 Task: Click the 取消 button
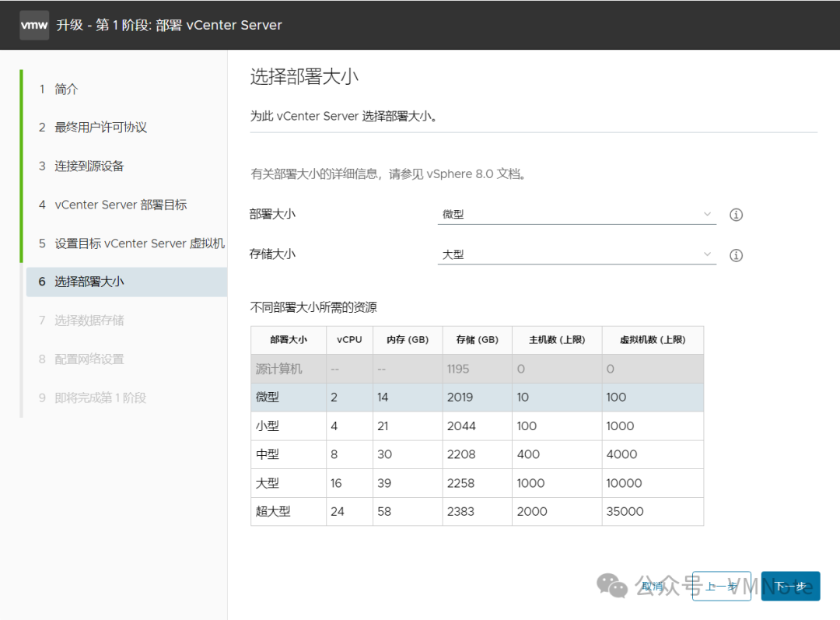pyautogui.click(x=653, y=587)
